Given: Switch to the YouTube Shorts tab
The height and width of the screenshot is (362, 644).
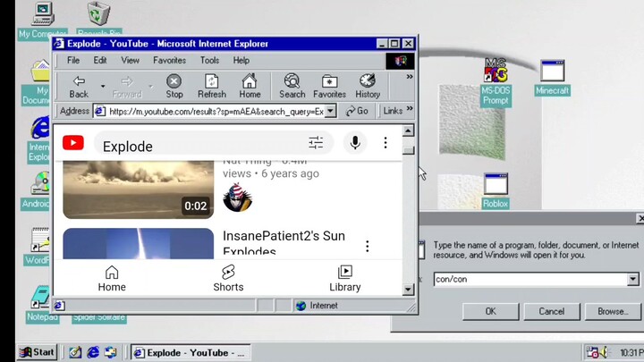Looking at the screenshot, I should pos(228,278).
